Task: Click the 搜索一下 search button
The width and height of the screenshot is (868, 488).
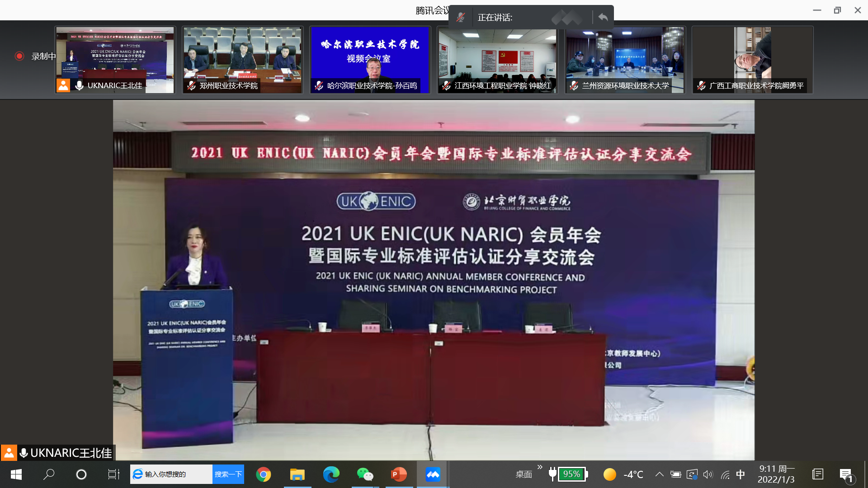Action: [228, 474]
